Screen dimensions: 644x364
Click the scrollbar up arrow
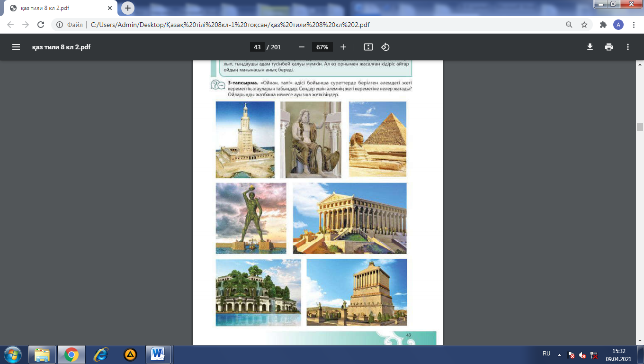640,64
